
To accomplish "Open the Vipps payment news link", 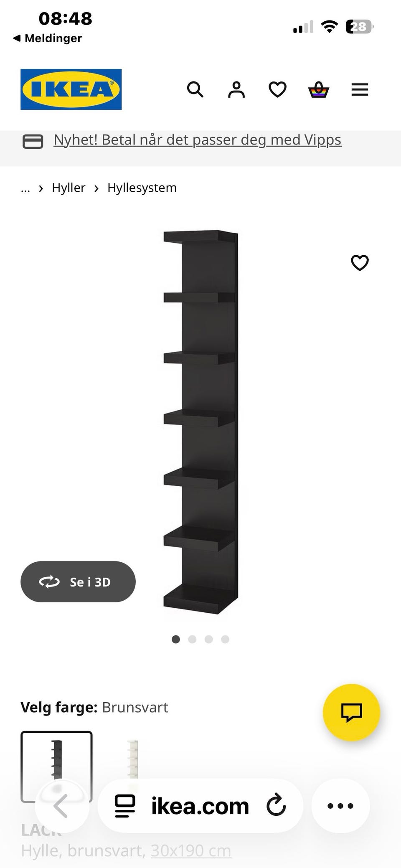I will (197, 140).
